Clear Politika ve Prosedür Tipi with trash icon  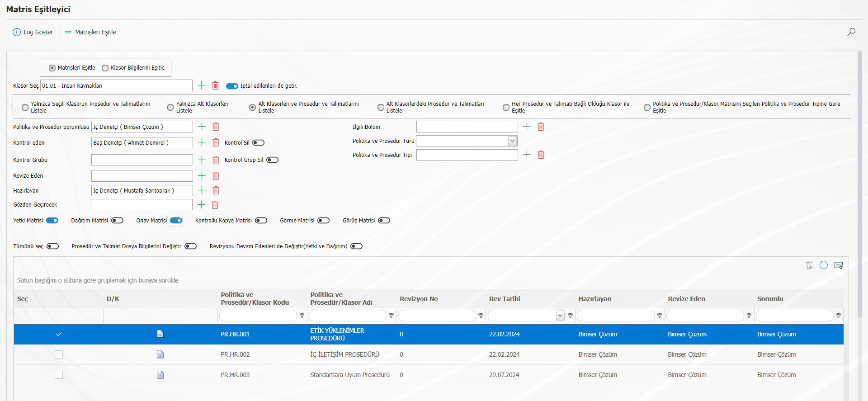pos(541,155)
